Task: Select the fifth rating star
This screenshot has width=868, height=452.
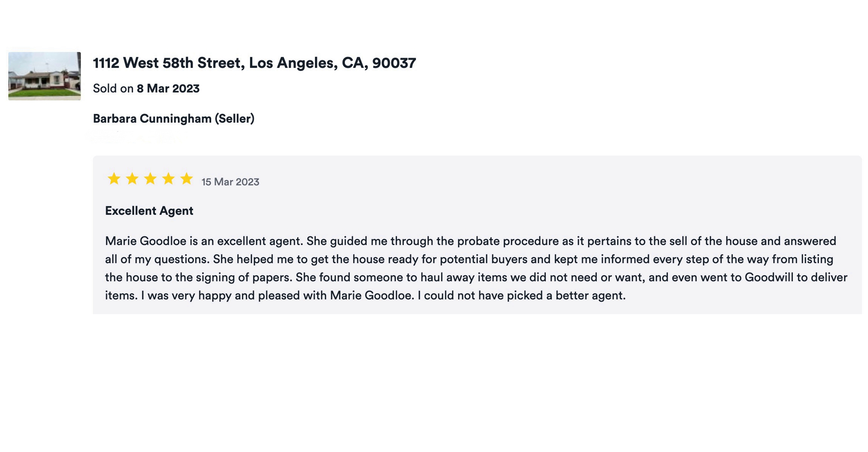Action: [x=186, y=179]
